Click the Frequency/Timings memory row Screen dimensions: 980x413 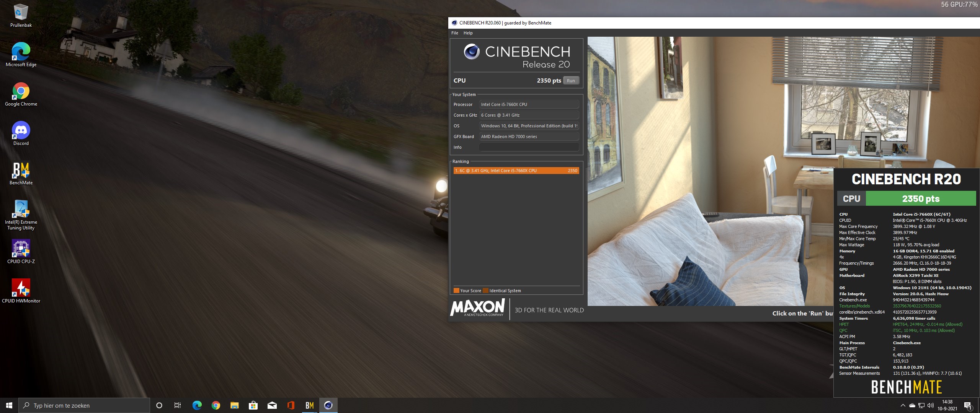895,263
